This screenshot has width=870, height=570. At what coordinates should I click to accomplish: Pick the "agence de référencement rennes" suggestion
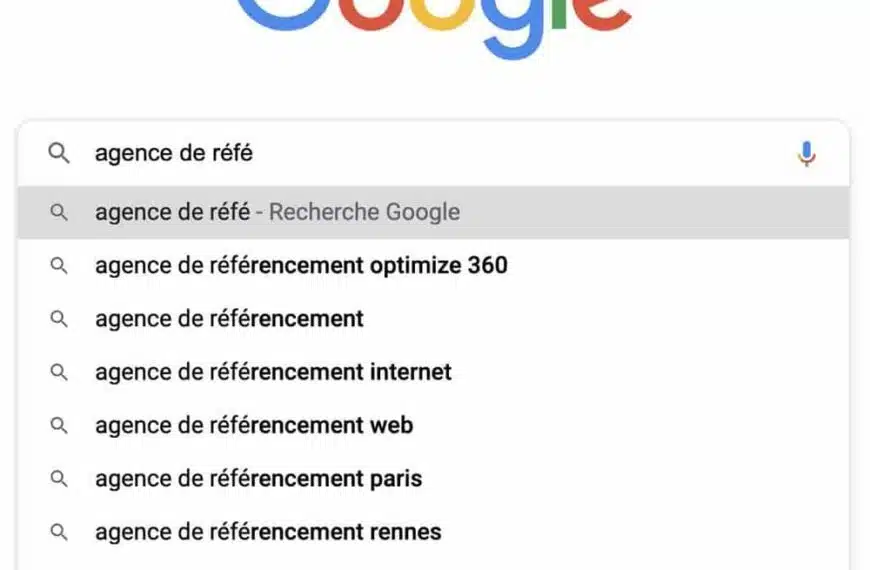point(268,531)
